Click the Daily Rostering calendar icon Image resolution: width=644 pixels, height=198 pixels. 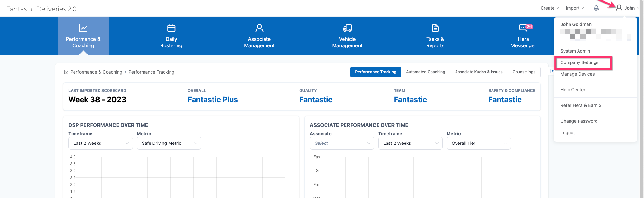(171, 28)
